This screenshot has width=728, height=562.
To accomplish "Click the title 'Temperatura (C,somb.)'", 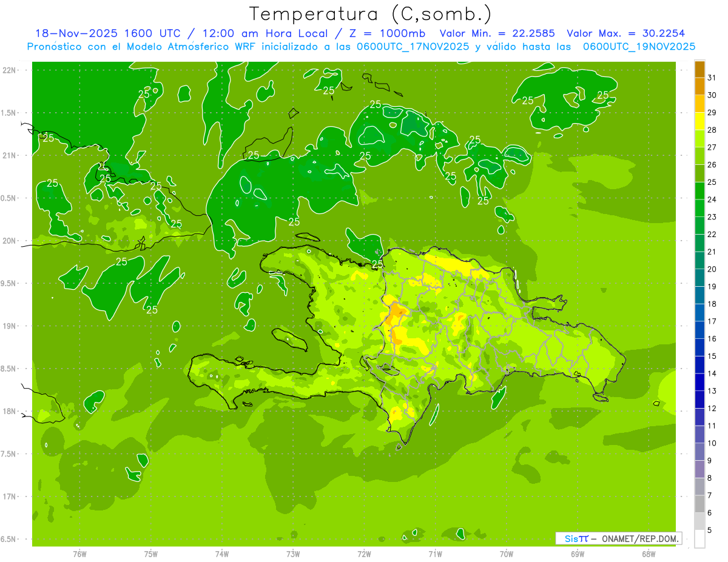I will (x=371, y=14).
